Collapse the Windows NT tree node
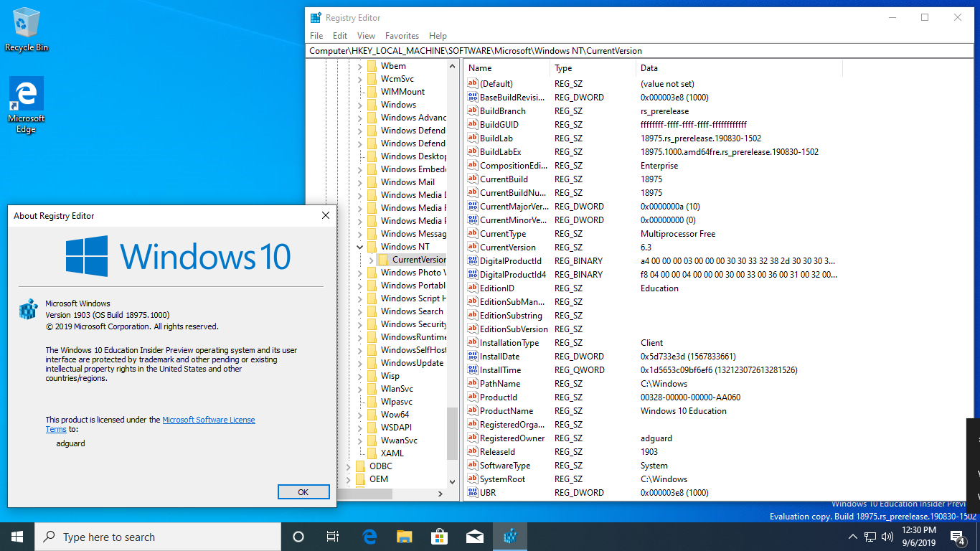The image size is (980, 551). (x=359, y=246)
